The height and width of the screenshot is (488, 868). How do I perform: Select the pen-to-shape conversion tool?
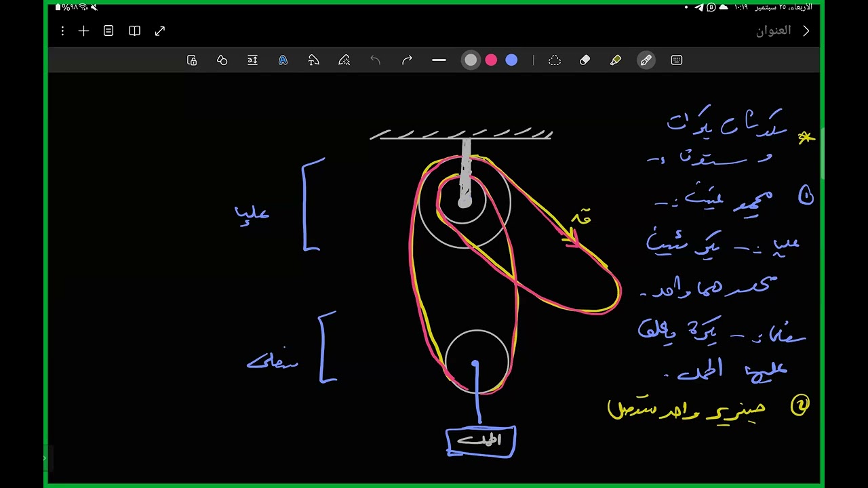pyautogui.click(x=313, y=60)
